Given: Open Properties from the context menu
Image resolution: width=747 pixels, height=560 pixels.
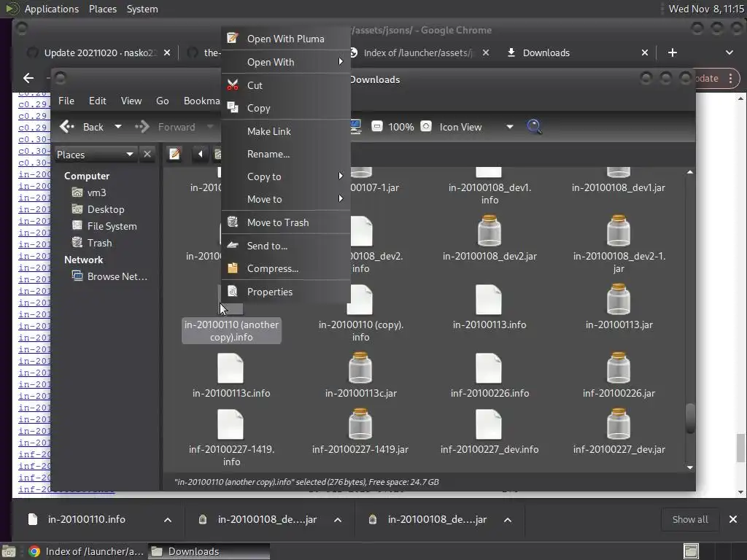Looking at the screenshot, I should coord(286,292).
